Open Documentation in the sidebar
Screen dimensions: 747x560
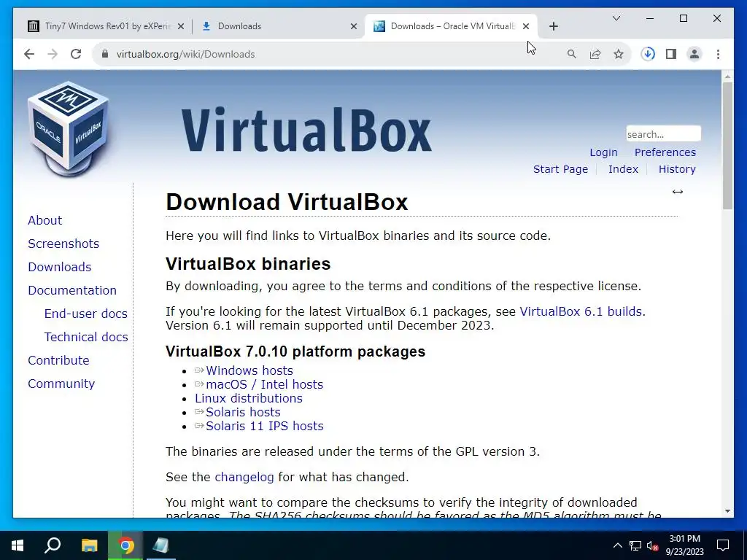[72, 290]
